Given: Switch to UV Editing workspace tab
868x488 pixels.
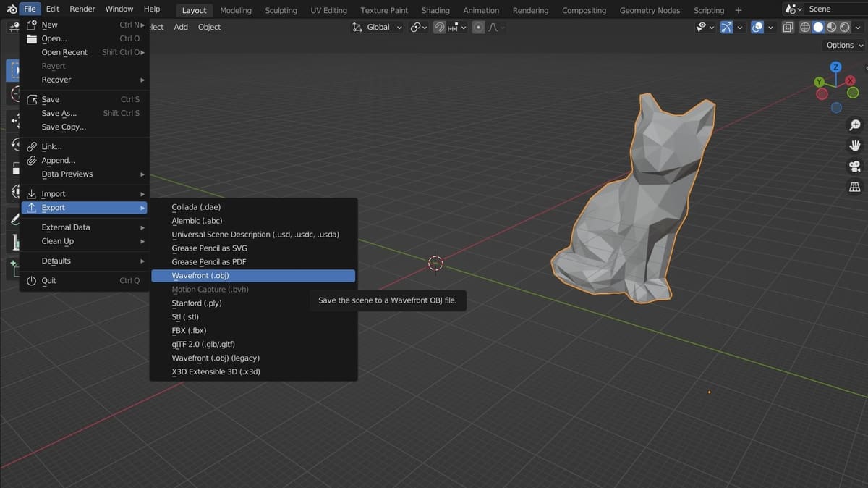Looking at the screenshot, I should click(329, 10).
